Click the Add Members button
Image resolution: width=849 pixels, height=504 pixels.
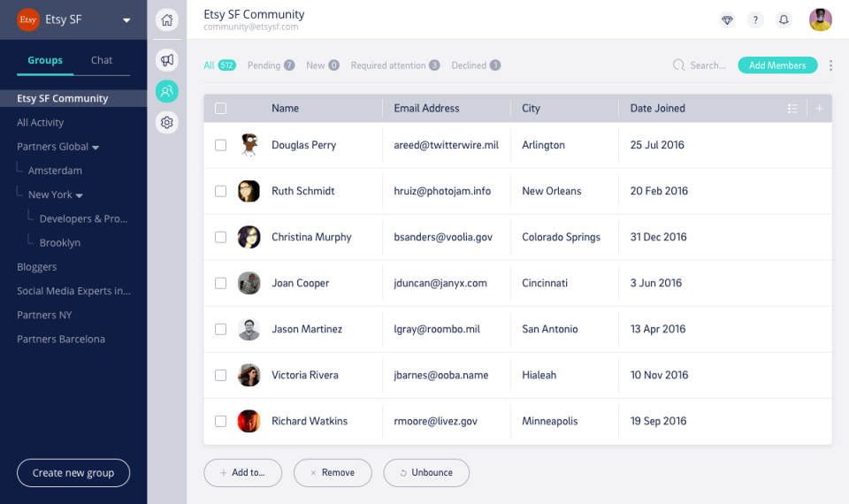777,65
